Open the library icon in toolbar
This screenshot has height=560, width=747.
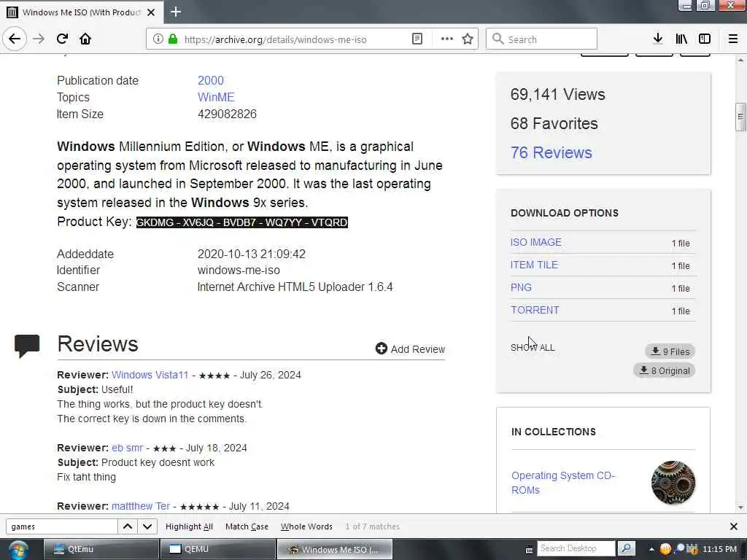tap(681, 39)
